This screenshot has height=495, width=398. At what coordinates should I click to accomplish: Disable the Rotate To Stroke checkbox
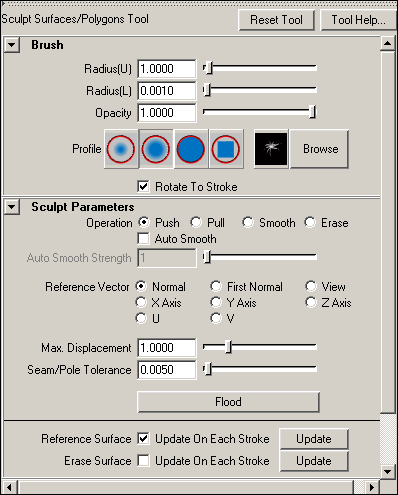pos(143,187)
